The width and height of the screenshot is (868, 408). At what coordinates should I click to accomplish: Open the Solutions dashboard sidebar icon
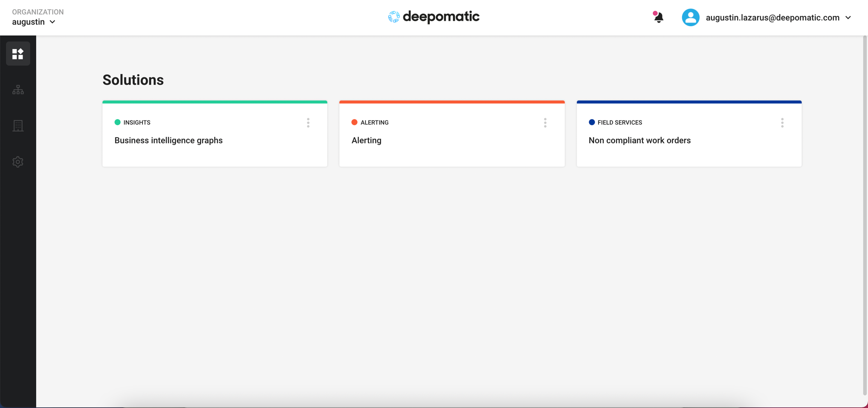(18, 54)
